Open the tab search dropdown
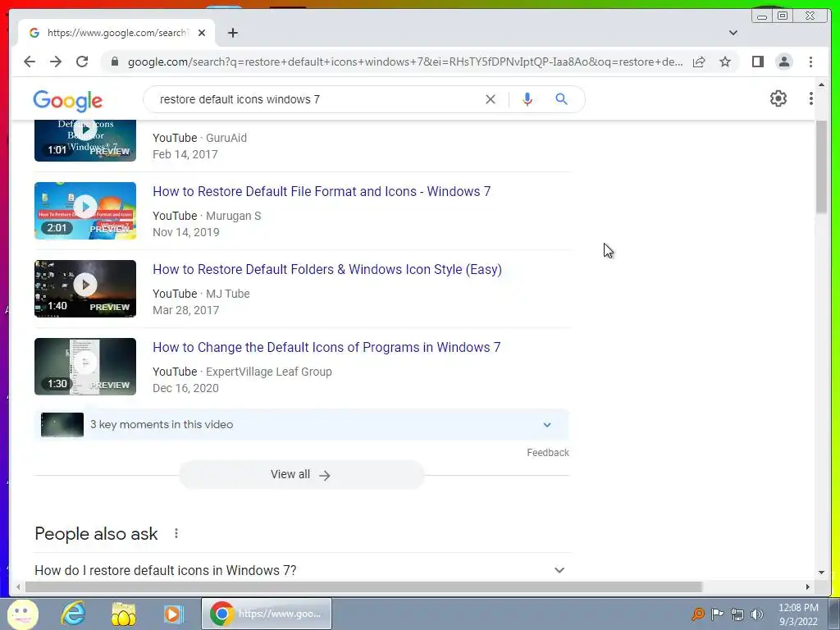Image resolution: width=840 pixels, height=630 pixels. click(733, 33)
